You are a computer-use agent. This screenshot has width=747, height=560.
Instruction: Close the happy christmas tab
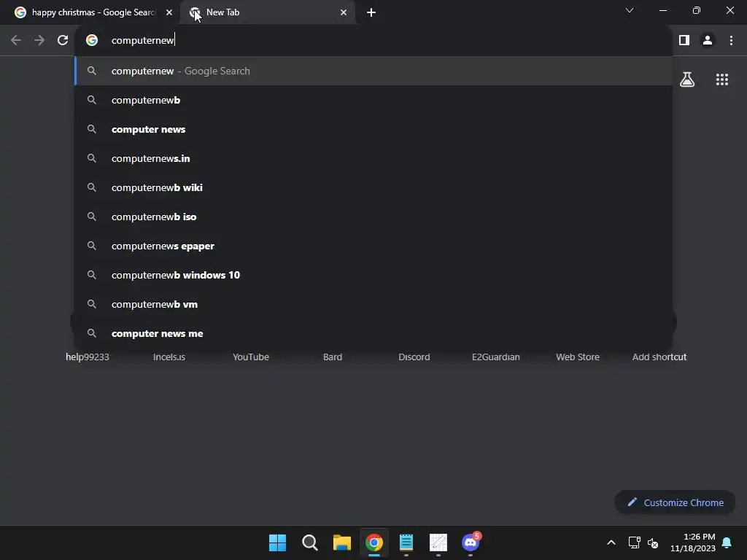pos(169,12)
